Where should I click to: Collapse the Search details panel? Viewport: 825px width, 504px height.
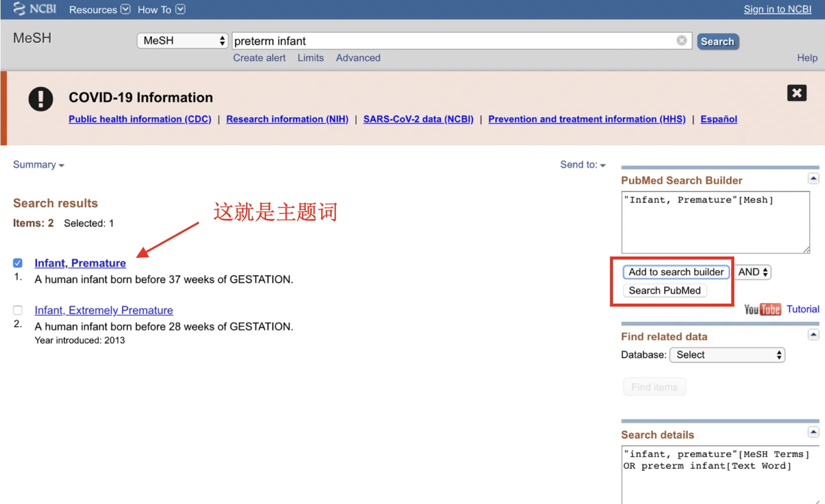813,432
